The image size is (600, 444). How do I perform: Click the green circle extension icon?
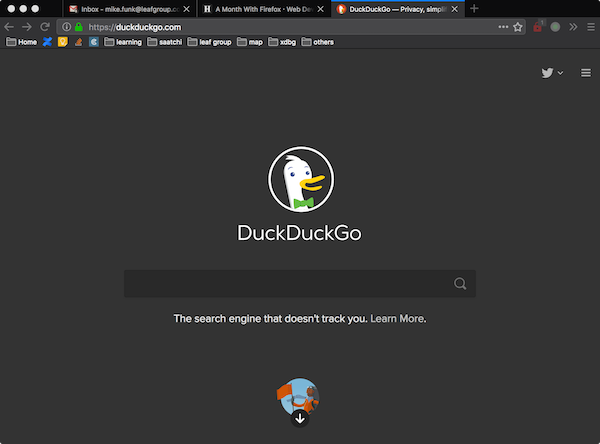555,27
